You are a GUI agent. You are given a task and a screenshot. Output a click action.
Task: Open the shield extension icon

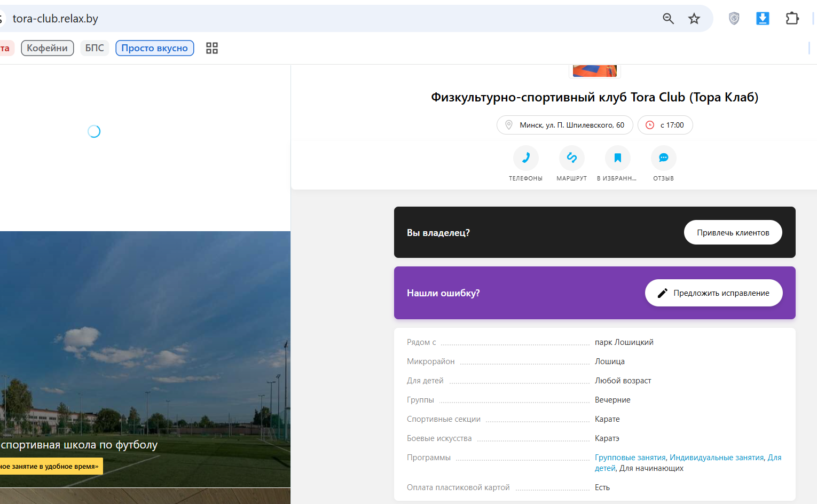[734, 19]
